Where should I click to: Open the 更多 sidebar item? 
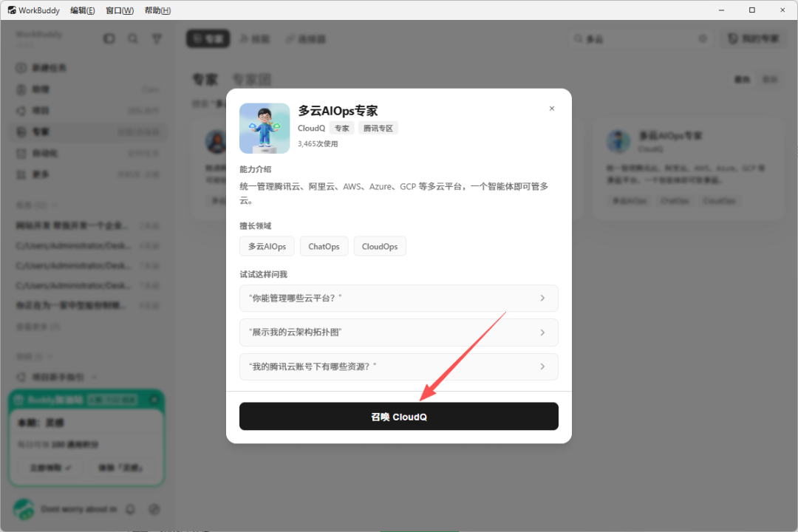point(87,174)
